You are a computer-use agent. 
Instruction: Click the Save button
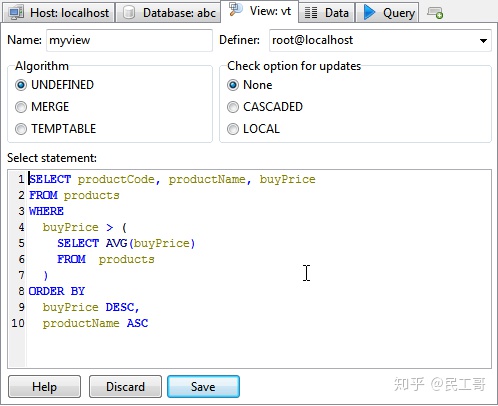(x=203, y=387)
